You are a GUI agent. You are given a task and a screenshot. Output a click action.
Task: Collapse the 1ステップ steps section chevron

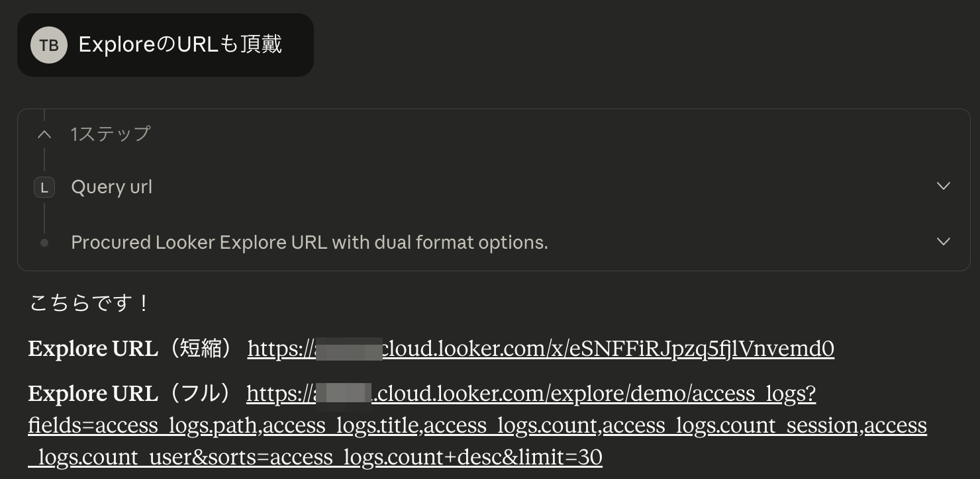tap(44, 134)
